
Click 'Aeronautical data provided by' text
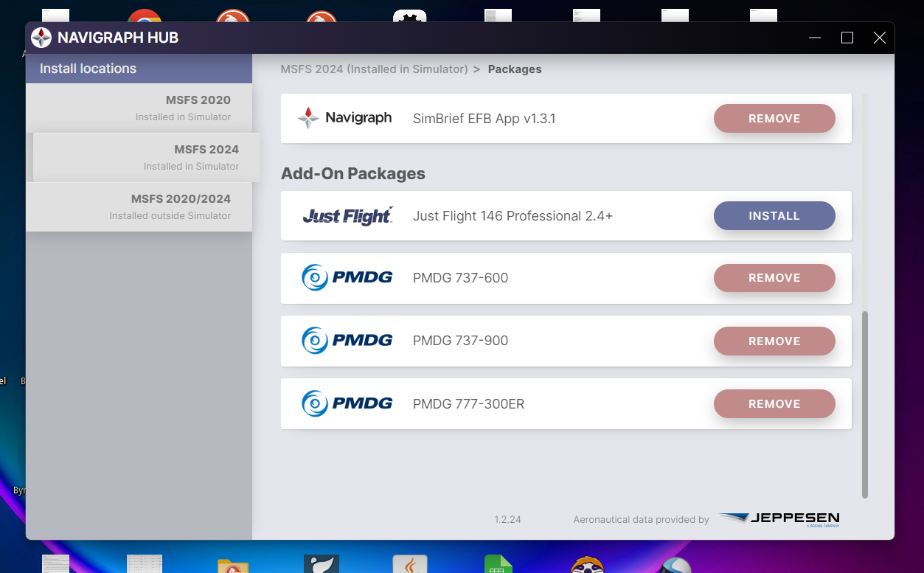point(641,520)
